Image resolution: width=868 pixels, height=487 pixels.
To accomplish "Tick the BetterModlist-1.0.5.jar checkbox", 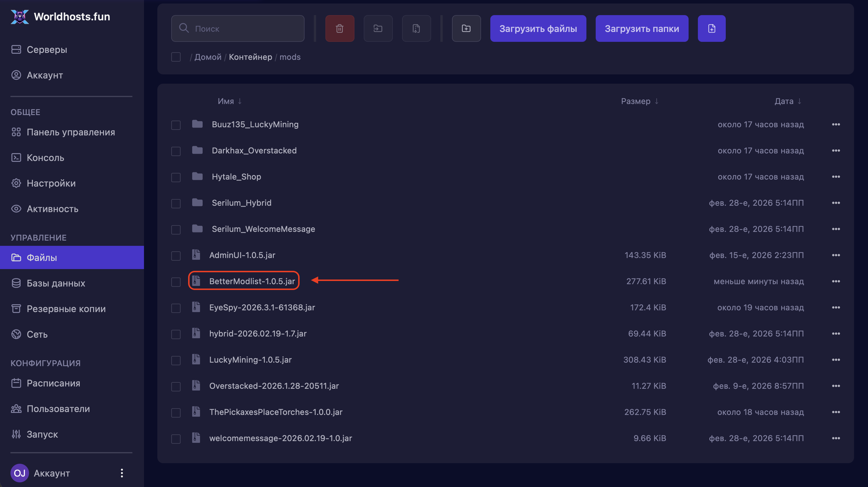I will pos(176,282).
